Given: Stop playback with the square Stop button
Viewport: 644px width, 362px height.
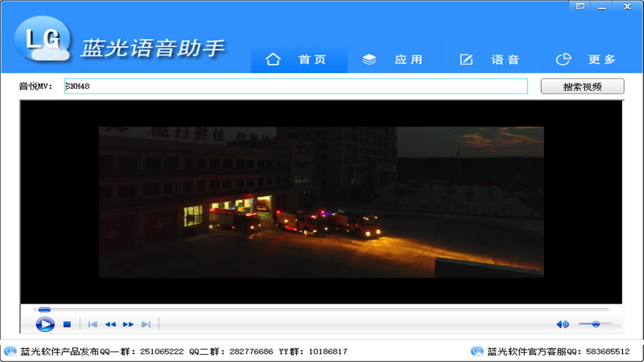Looking at the screenshot, I should [x=67, y=324].
